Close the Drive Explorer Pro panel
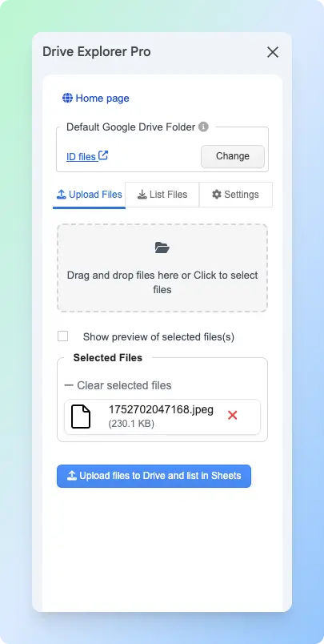The width and height of the screenshot is (324, 644). pos(273,52)
